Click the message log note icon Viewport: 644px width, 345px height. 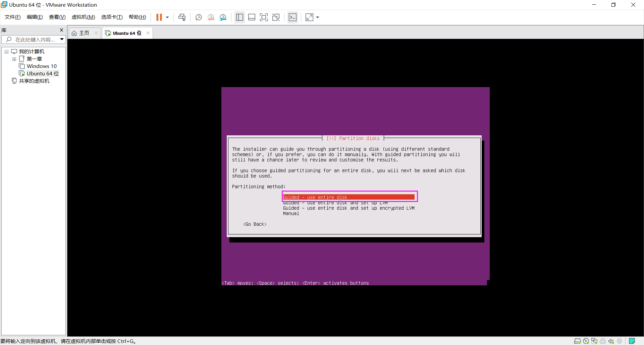point(632,341)
